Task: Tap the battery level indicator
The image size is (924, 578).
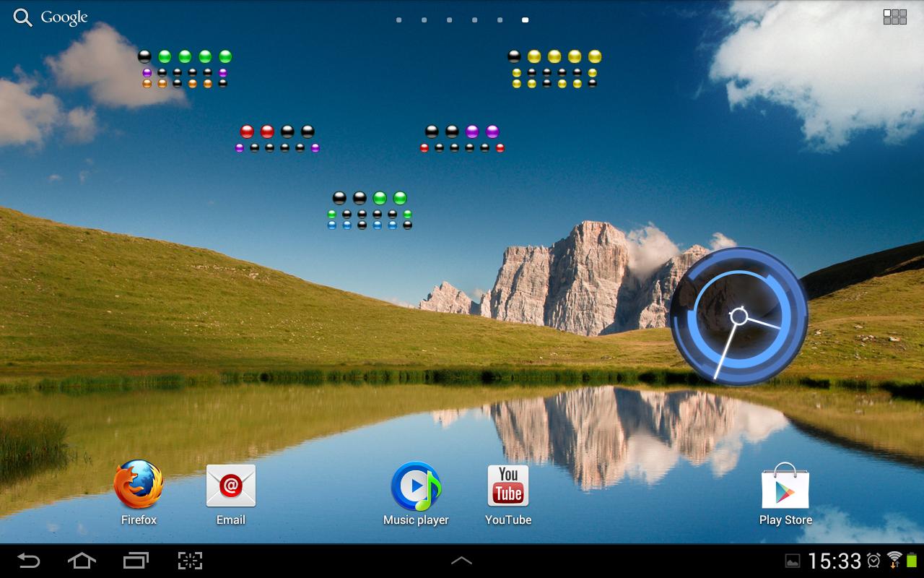Action: 912,561
